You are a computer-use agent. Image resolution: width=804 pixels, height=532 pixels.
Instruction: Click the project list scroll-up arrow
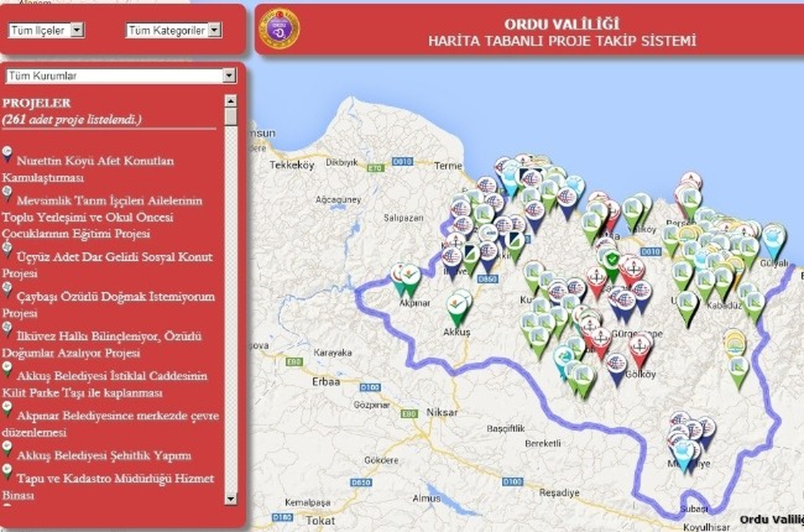[x=231, y=101]
